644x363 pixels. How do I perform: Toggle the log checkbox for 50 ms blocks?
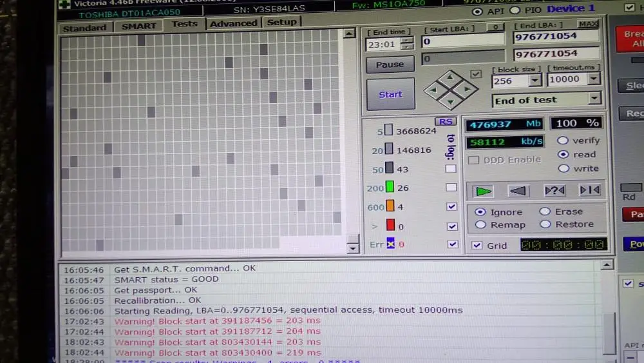pyautogui.click(x=451, y=168)
